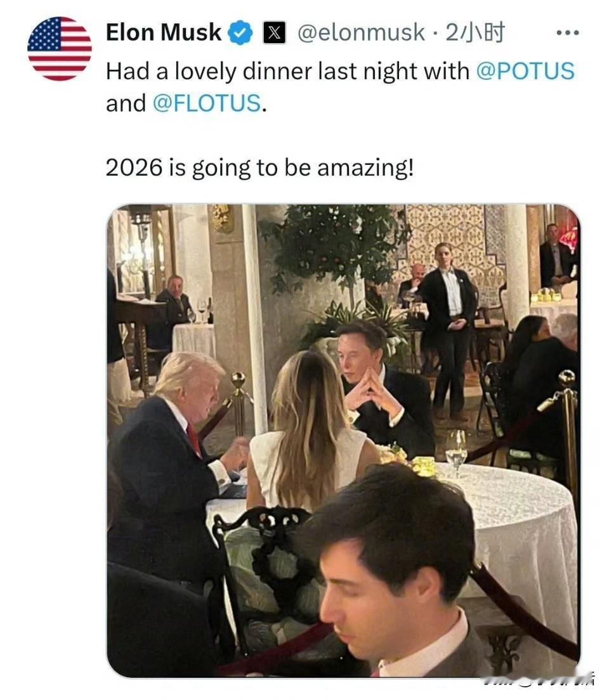Open the American flag profile avatar
The height and width of the screenshot is (700, 609).
pos(60,49)
